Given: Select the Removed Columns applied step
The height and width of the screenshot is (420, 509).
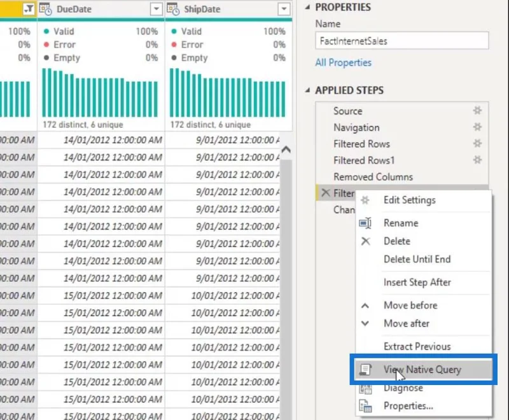Looking at the screenshot, I should 402,177.
